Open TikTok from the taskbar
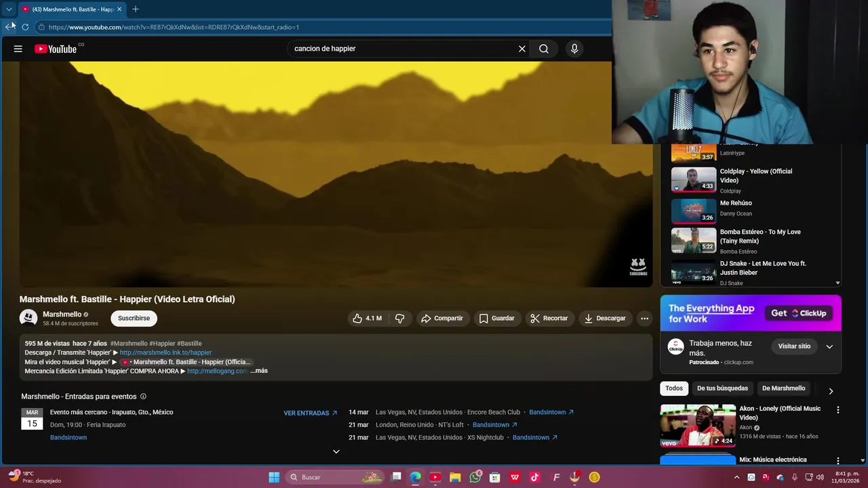868x488 pixels. 534,477
